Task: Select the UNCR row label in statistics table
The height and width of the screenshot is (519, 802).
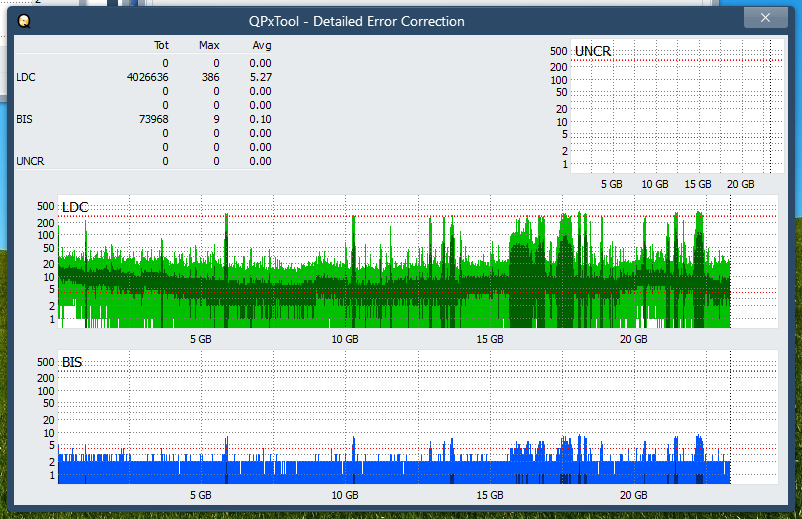Action: click(30, 161)
